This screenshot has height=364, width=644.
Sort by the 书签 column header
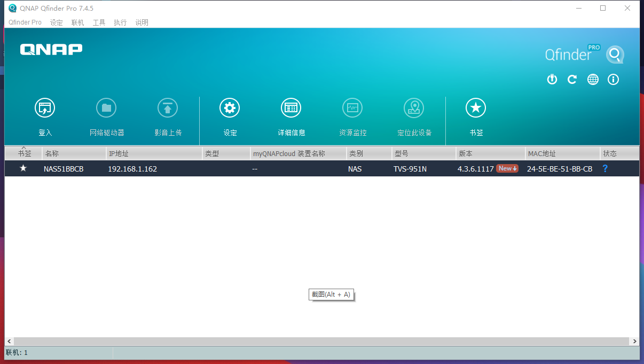[x=23, y=153]
